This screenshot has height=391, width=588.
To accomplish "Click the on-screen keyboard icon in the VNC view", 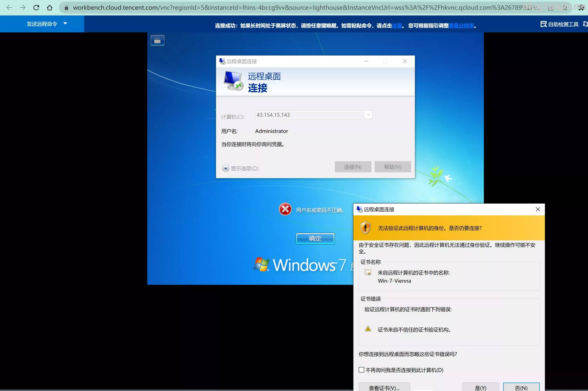I will tap(157, 40).
